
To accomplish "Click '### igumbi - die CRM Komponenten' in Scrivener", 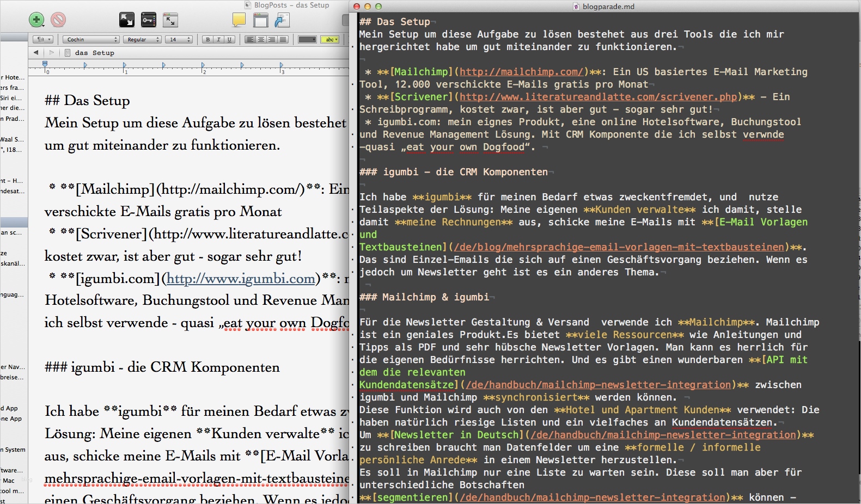I will [162, 367].
